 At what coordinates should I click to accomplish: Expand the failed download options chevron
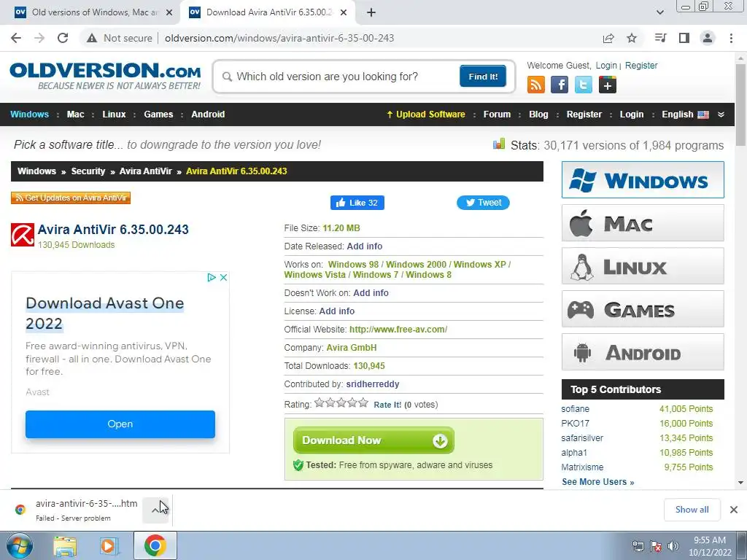[155, 510]
